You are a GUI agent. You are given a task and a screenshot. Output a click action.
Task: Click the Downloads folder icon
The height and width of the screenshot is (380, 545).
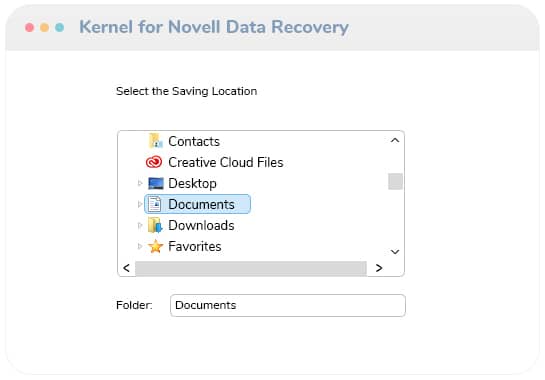155,225
